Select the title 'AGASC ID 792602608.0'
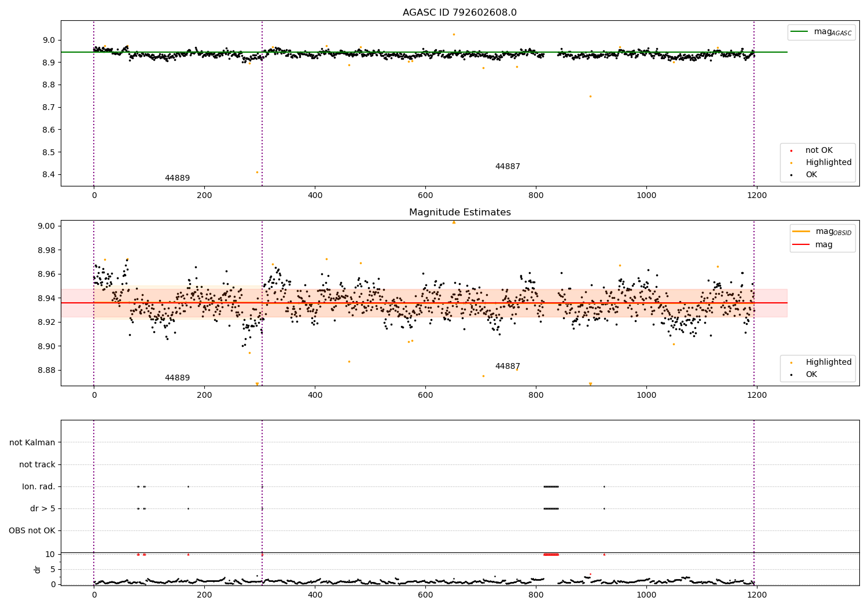This screenshot has height=608, width=868. click(x=459, y=13)
